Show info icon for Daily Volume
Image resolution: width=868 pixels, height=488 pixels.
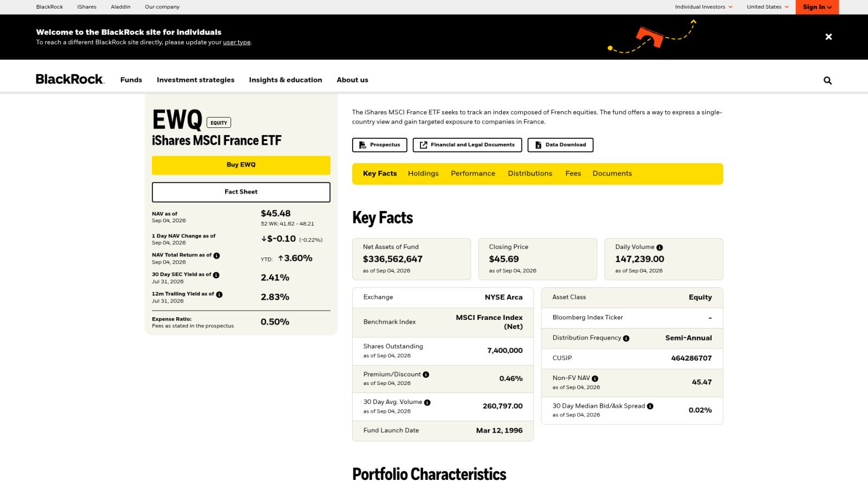tap(660, 247)
